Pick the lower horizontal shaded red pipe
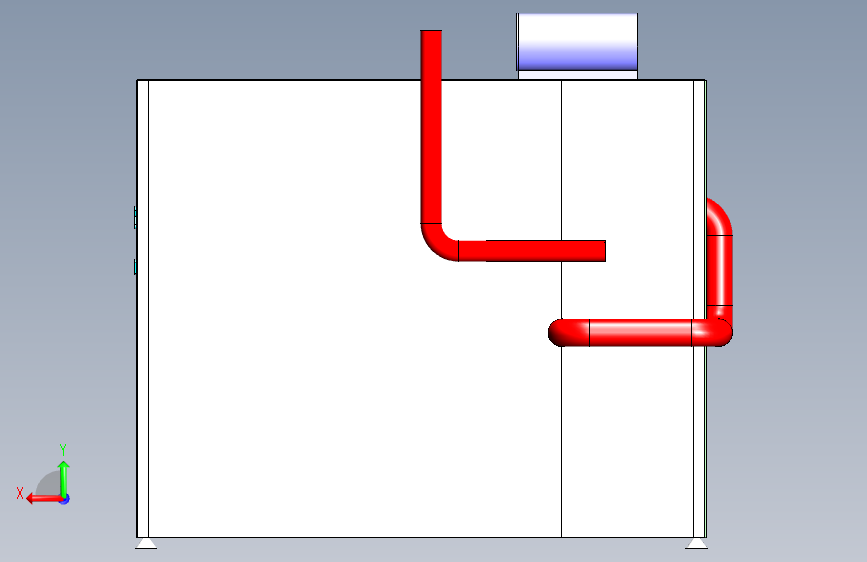This screenshot has width=867, height=562. pyautogui.click(x=640, y=333)
